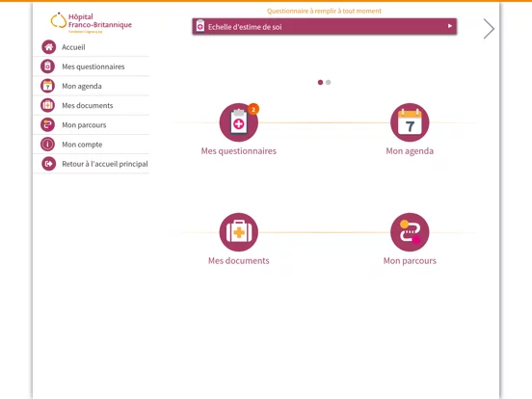Screen dimensions: 532x399
Task: Click the Hôpital Franco-Britannique logo
Action: (91, 22)
